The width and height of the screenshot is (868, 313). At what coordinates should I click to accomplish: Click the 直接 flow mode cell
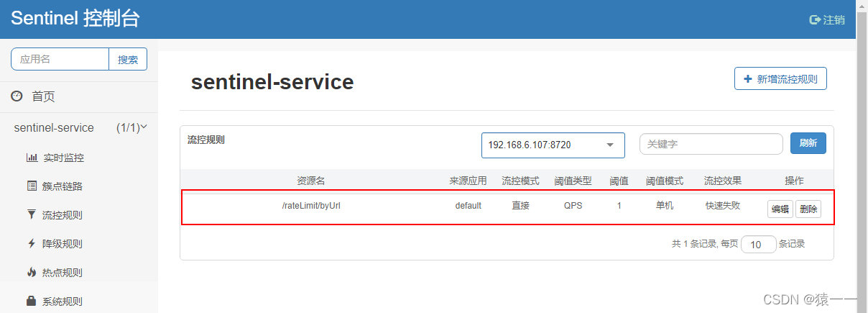tap(520, 206)
